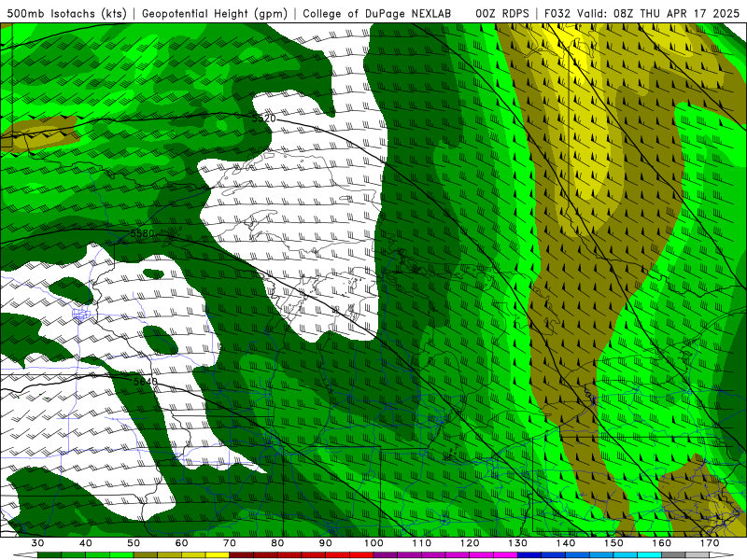Click the '500mb Isotachs (kts)' title text
The height and width of the screenshot is (560, 747).
pyautogui.click(x=66, y=13)
